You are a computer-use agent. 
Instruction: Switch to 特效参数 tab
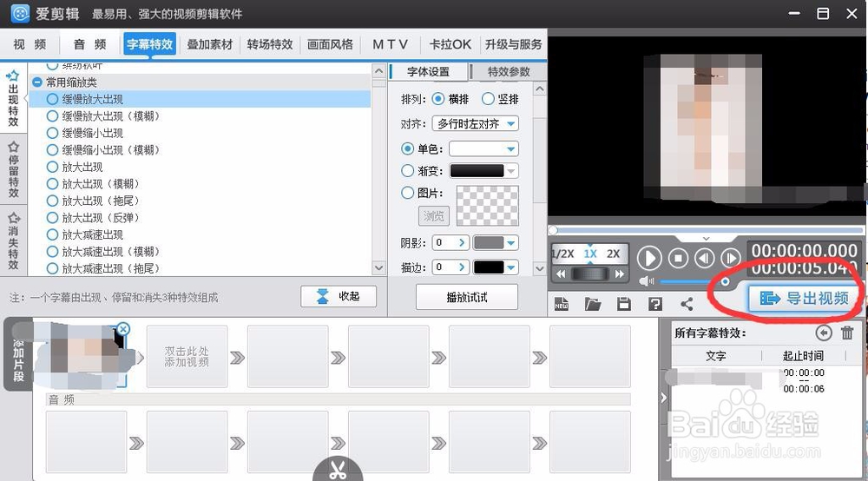pyautogui.click(x=508, y=71)
